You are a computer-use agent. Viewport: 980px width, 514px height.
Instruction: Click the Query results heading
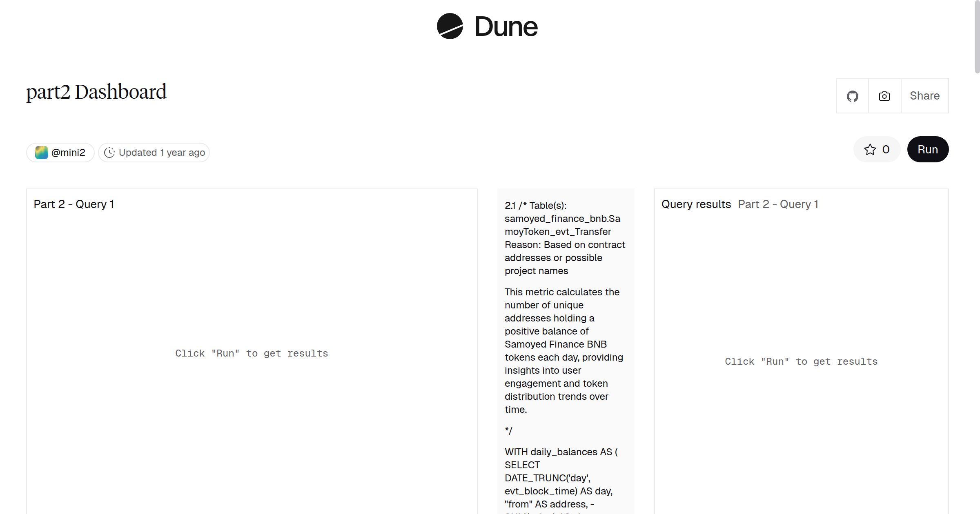tap(696, 204)
